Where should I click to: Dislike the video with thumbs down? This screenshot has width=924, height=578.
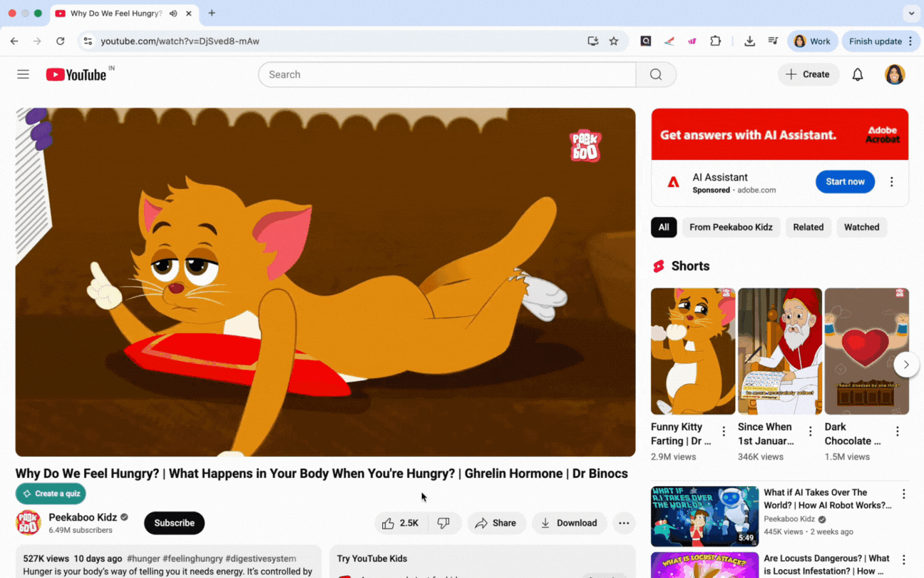(444, 523)
